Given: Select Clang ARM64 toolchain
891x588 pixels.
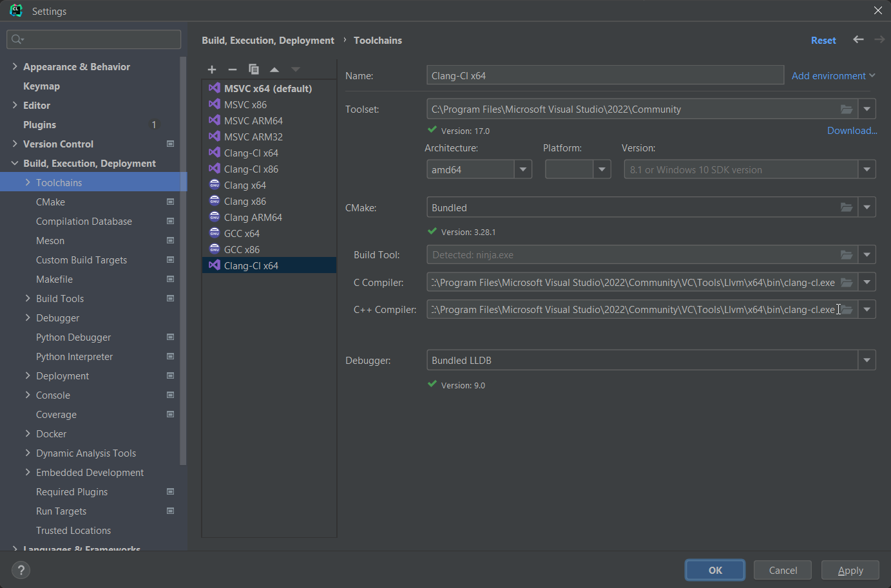Looking at the screenshot, I should point(269,217).
